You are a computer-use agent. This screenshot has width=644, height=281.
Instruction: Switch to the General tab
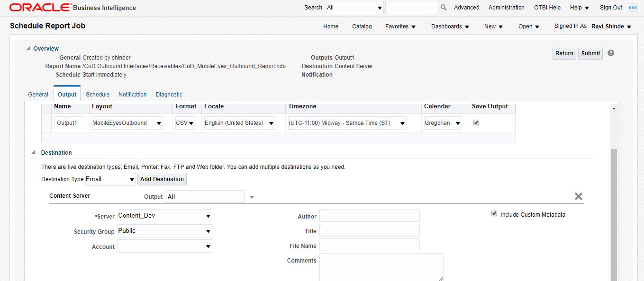[38, 95]
